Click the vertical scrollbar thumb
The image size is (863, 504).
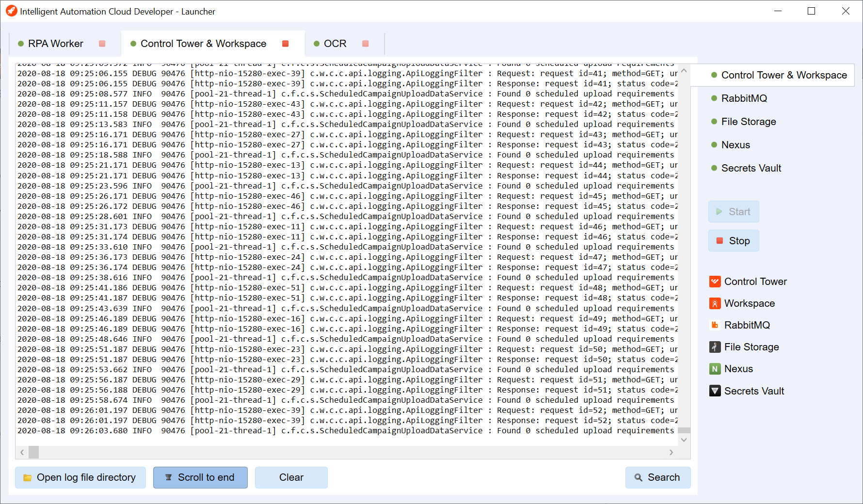coord(684,430)
